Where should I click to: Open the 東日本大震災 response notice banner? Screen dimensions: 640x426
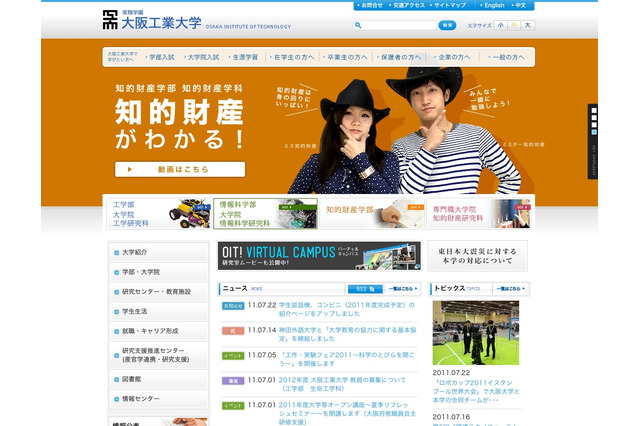(478, 256)
